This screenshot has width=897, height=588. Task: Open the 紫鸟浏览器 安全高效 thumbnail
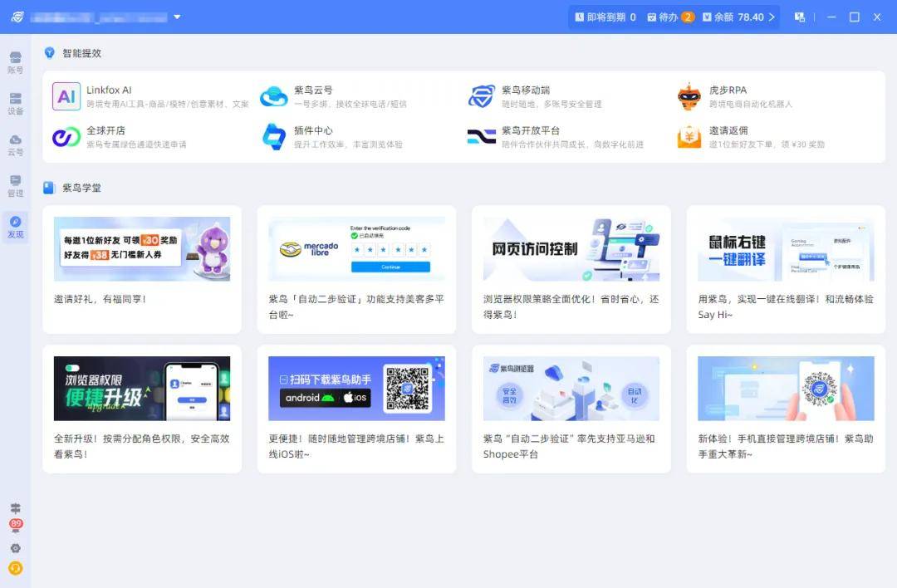pos(571,389)
